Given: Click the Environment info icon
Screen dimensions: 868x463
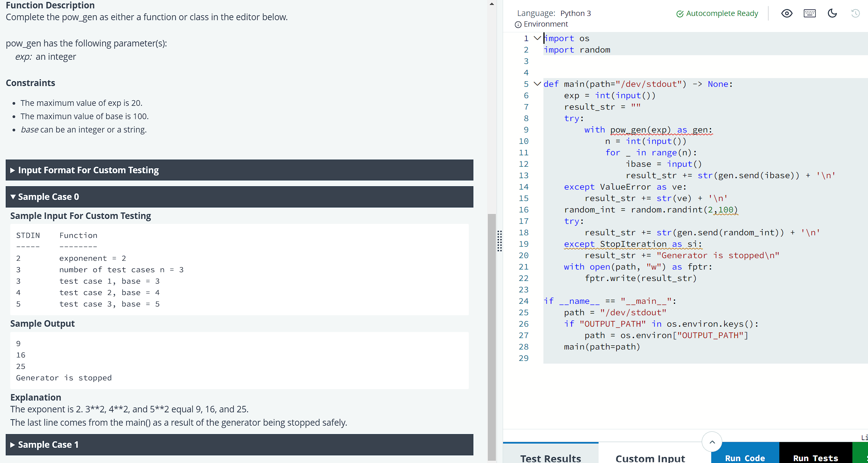Looking at the screenshot, I should 518,24.
